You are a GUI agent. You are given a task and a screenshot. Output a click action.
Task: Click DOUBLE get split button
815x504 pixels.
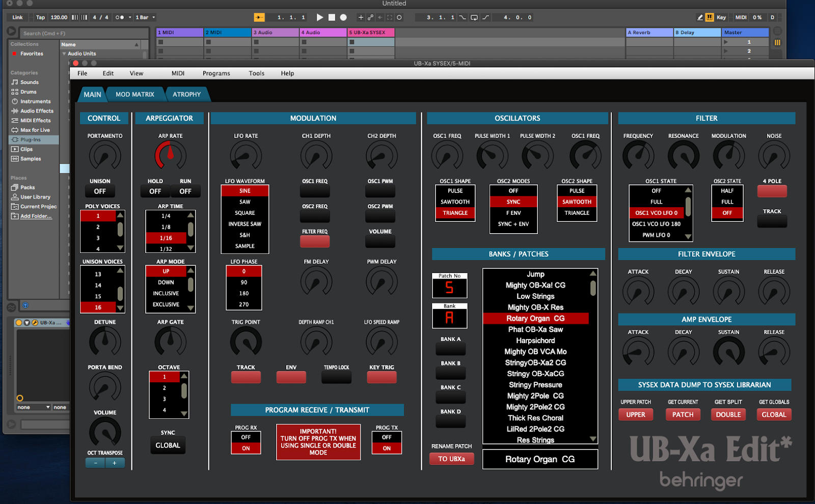coord(728,414)
